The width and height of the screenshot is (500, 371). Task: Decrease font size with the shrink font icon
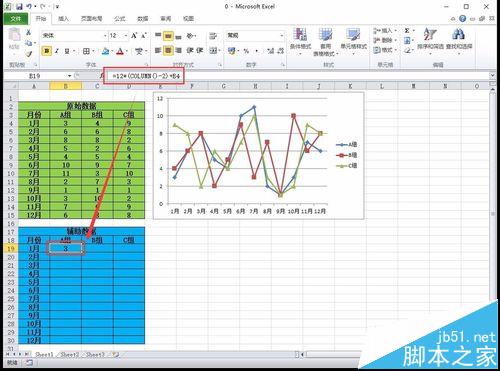[x=144, y=35]
